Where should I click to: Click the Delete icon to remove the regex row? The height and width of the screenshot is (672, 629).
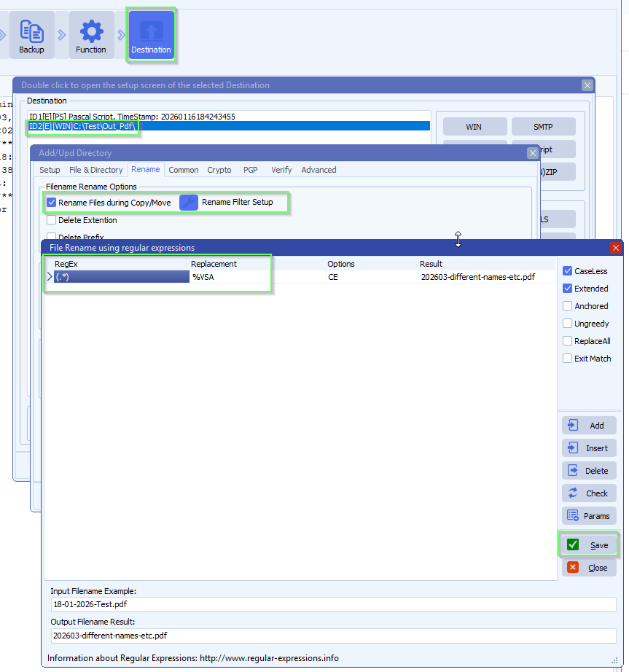click(588, 470)
